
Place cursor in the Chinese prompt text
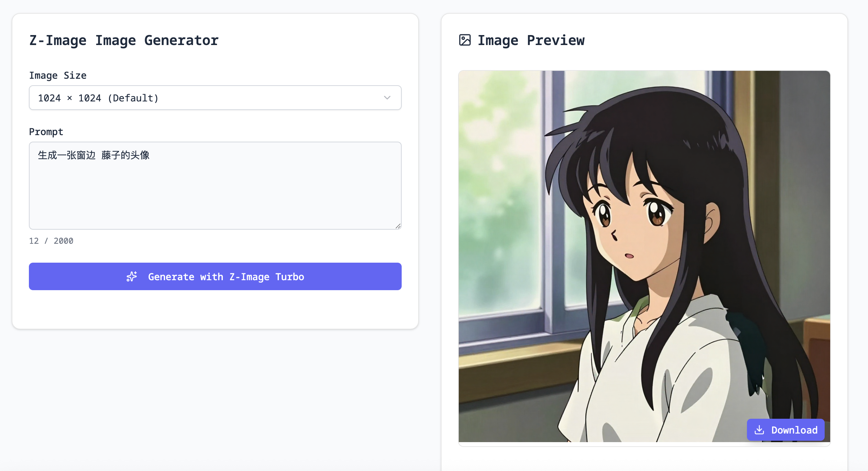click(x=94, y=155)
